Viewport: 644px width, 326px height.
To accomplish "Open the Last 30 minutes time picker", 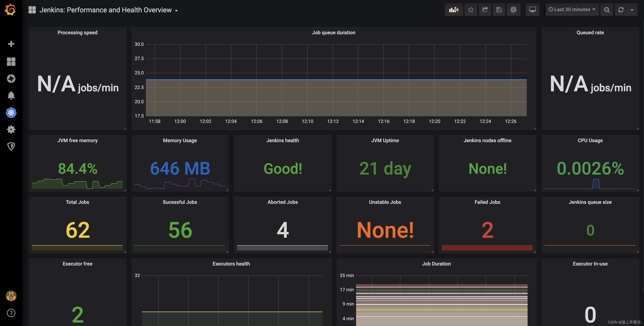I will [572, 10].
